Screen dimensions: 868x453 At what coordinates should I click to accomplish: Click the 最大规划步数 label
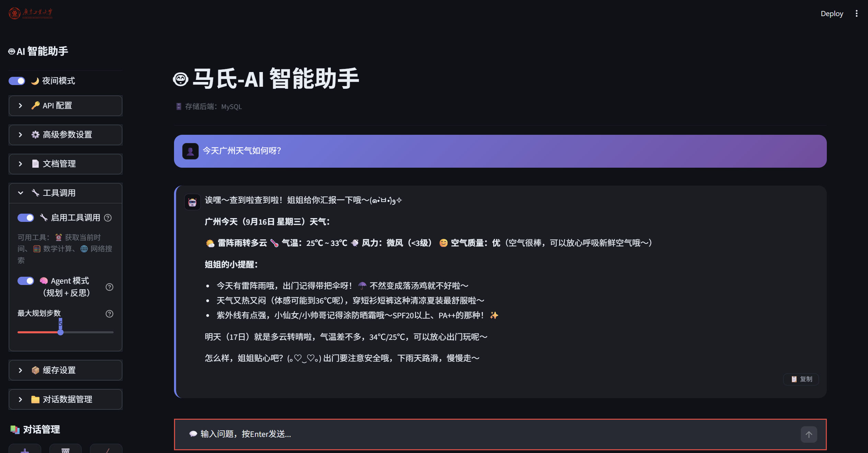pyautogui.click(x=39, y=313)
